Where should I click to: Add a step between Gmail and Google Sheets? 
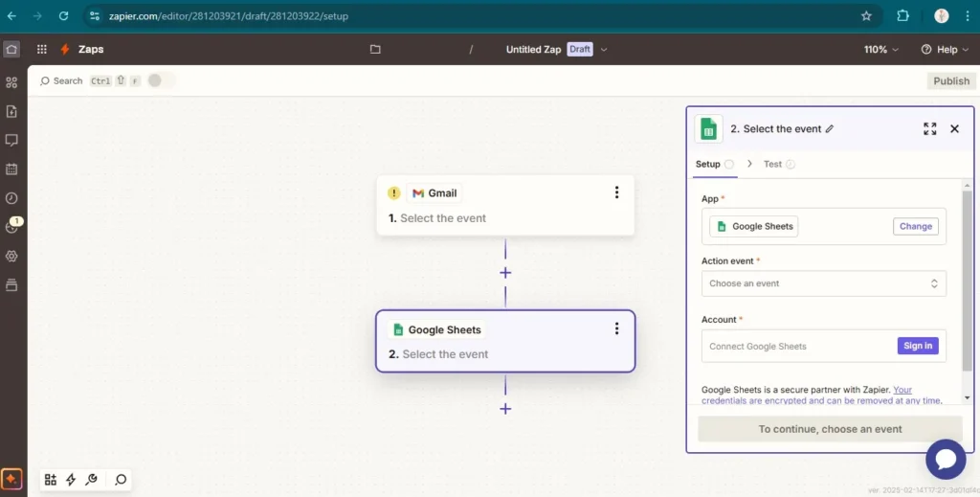tap(505, 273)
